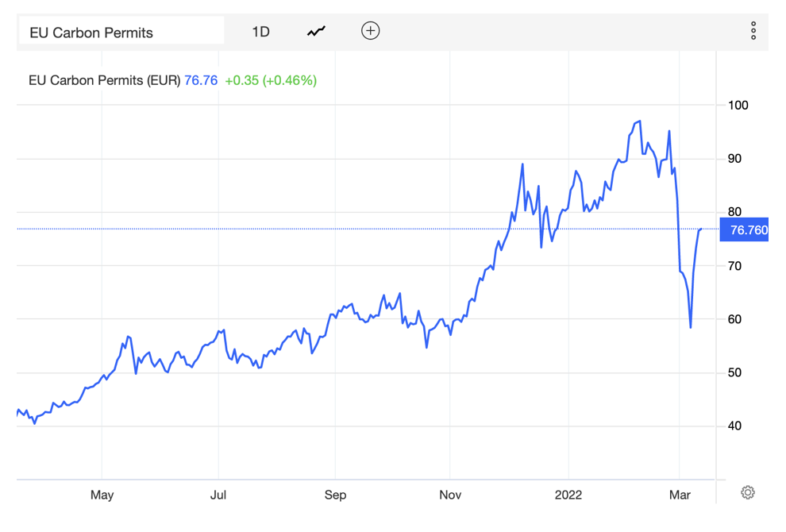Click the plus icon to add comparison
786x532 pixels.
370,31
